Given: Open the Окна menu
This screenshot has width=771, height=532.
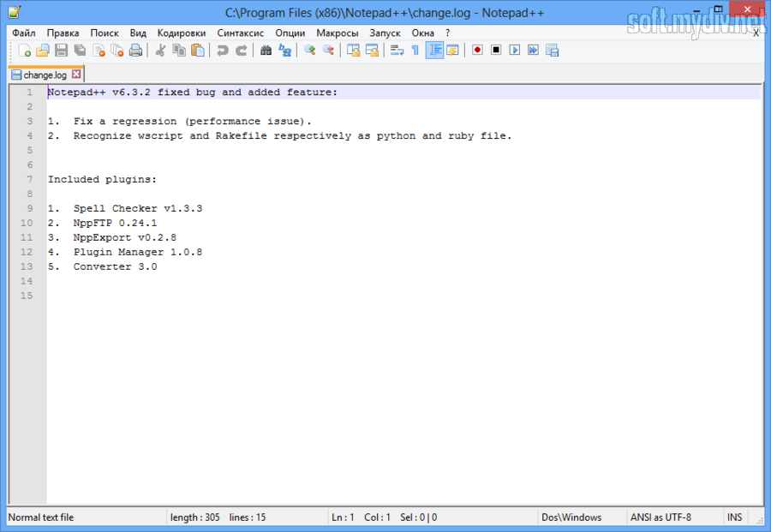Looking at the screenshot, I should pyautogui.click(x=423, y=33).
